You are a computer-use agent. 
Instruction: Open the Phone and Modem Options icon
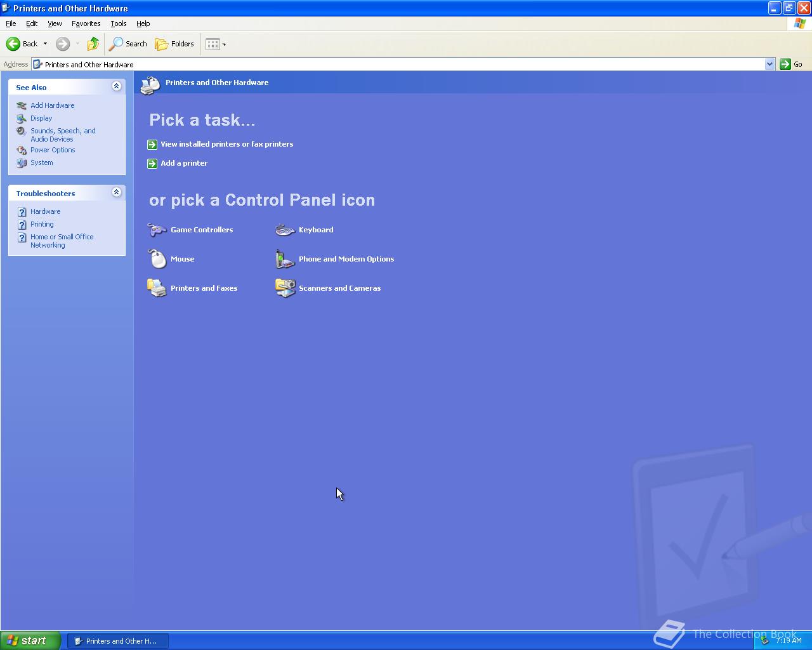(285, 259)
